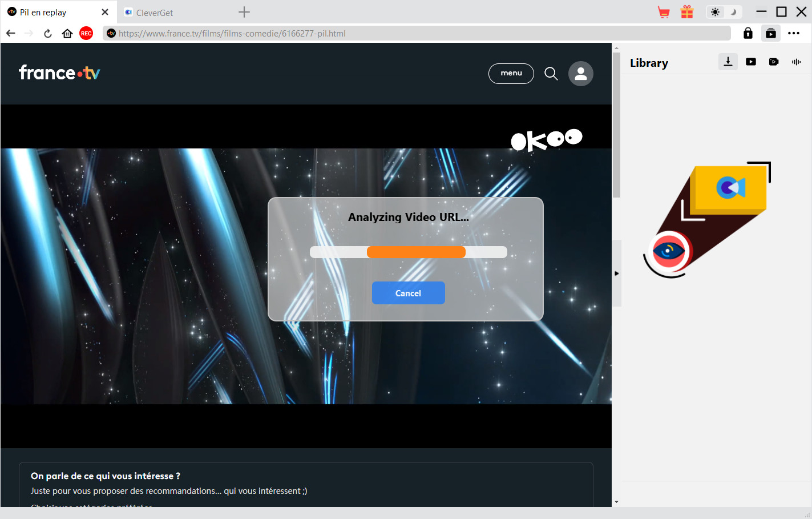The height and width of the screenshot is (519, 812).
Task: Open the france.tv menu button
Action: [x=511, y=73]
